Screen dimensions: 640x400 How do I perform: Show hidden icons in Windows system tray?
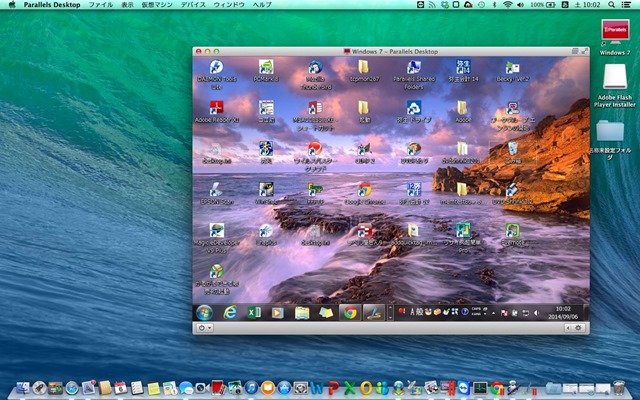pos(493,313)
